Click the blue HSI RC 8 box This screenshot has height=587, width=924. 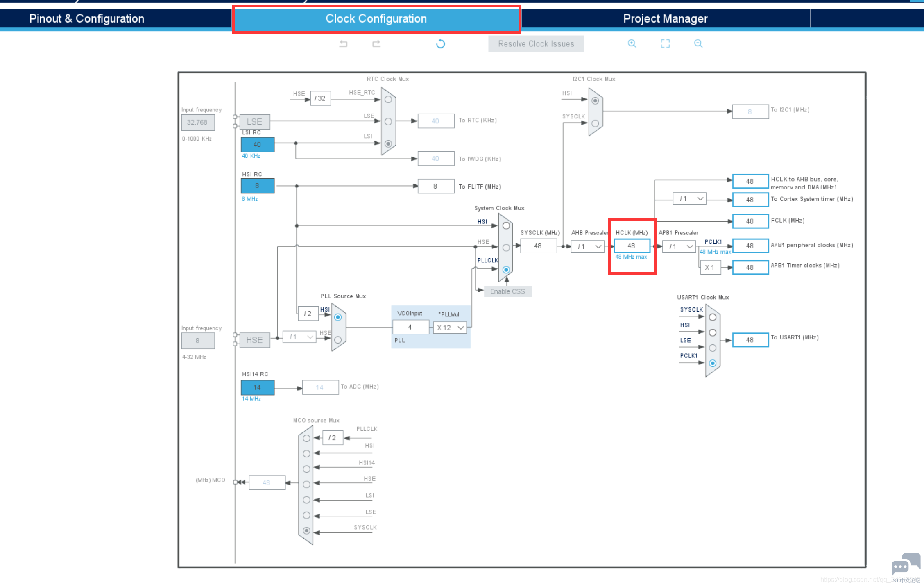tap(257, 186)
